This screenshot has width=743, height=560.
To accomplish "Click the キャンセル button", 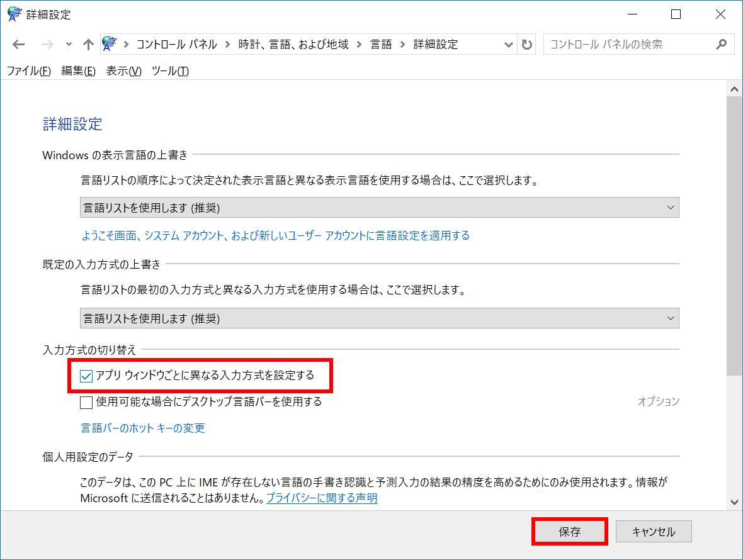I will [x=654, y=532].
